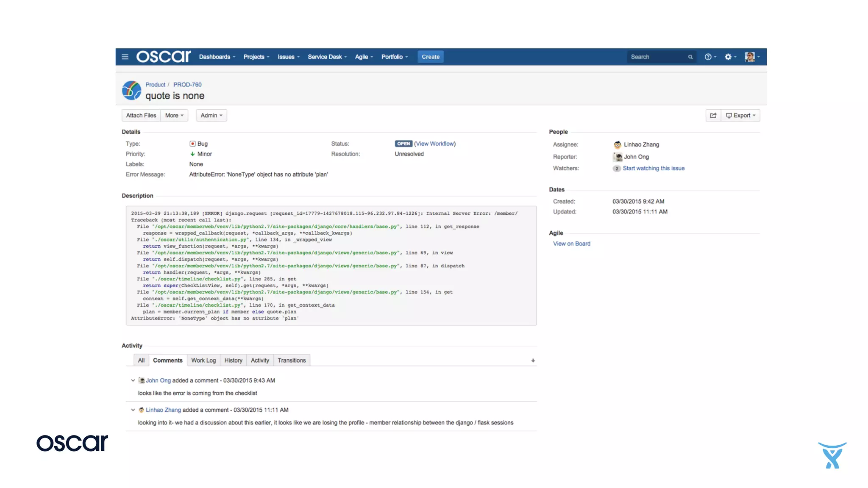Click Start watching this issue link
The height and width of the screenshot is (488, 868).
653,168
